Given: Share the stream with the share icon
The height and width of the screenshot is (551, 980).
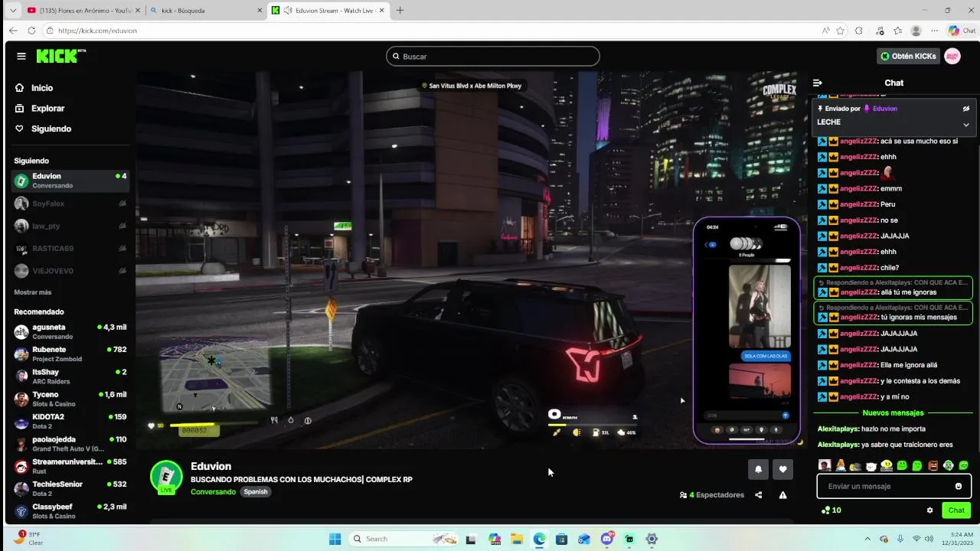Looking at the screenshot, I should pos(759,495).
